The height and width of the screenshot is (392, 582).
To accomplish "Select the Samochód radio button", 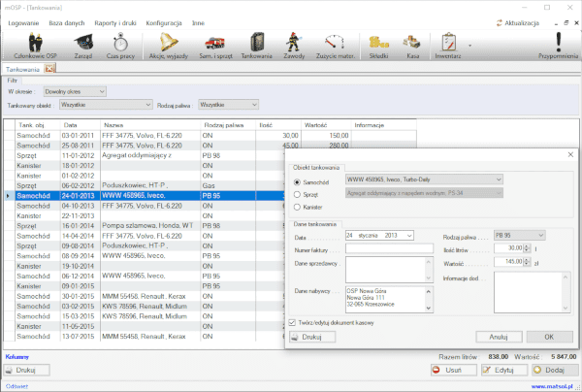I will click(297, 182).
